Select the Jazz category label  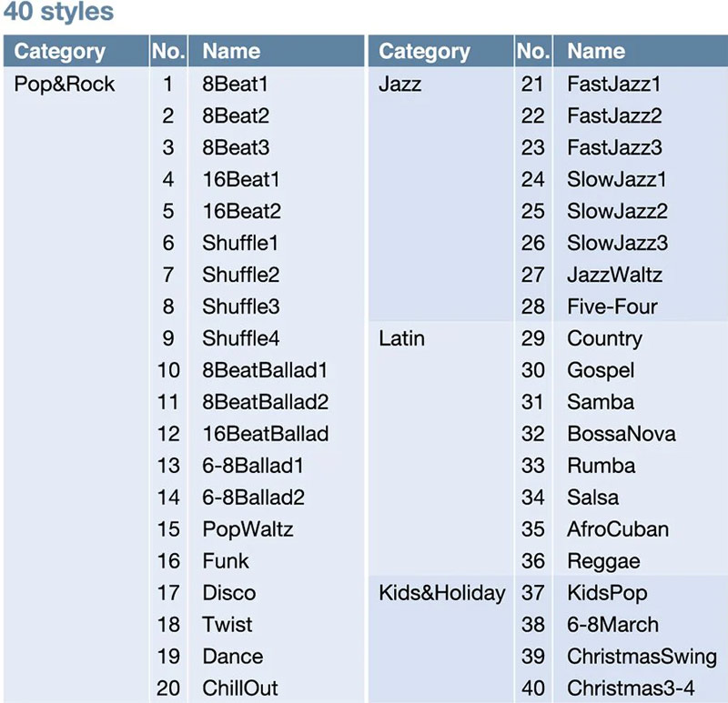click(x=400, y=85)
